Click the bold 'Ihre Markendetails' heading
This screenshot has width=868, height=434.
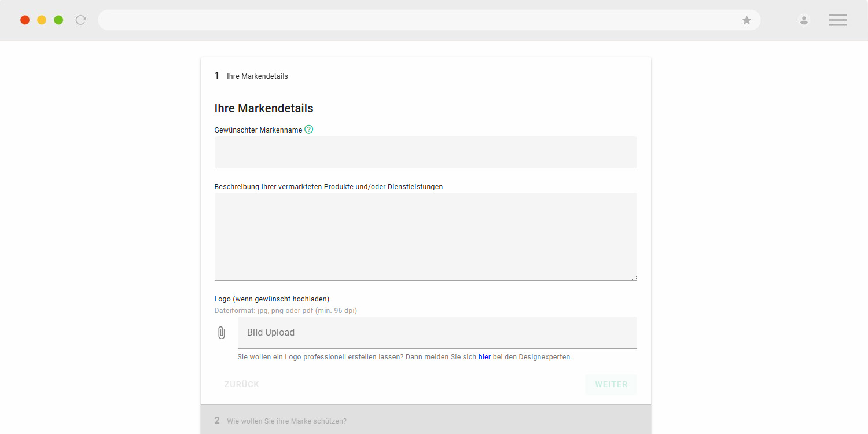pyautogui.click(x=264, y=108)
